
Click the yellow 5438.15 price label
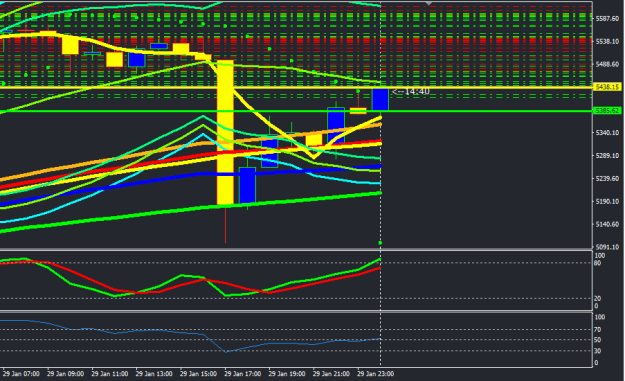coord(607,87)
